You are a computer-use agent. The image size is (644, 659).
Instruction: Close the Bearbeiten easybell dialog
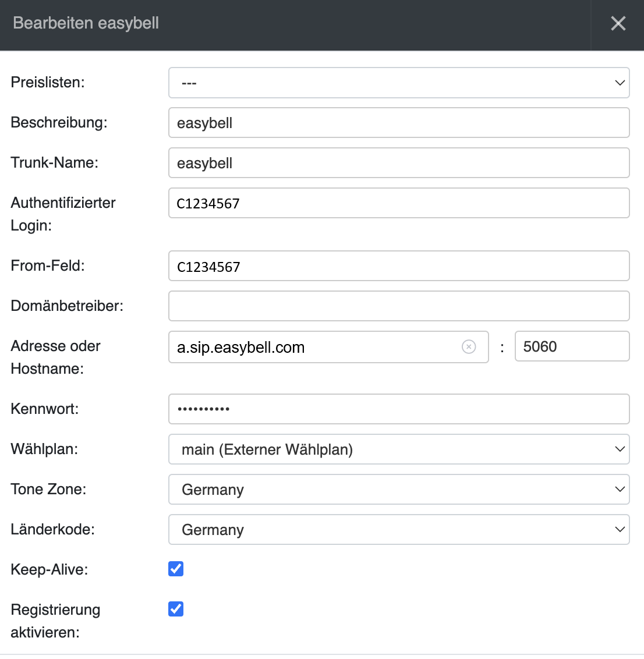pos(618,23)
